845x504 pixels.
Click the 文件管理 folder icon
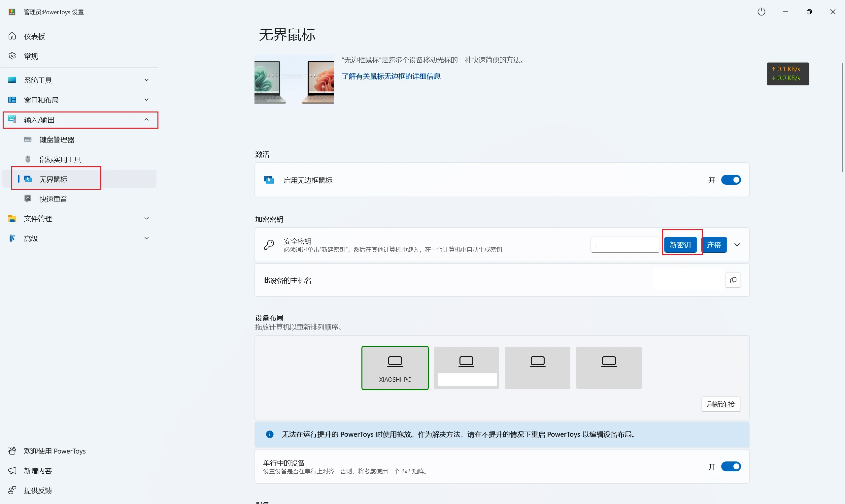[12, 218]
